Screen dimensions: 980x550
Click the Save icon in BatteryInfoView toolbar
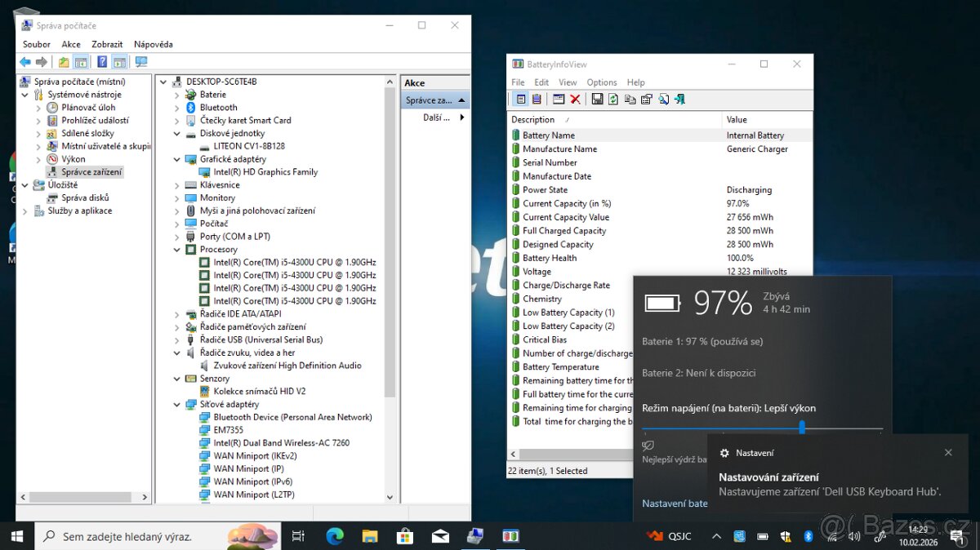click(x=597, y=100)
